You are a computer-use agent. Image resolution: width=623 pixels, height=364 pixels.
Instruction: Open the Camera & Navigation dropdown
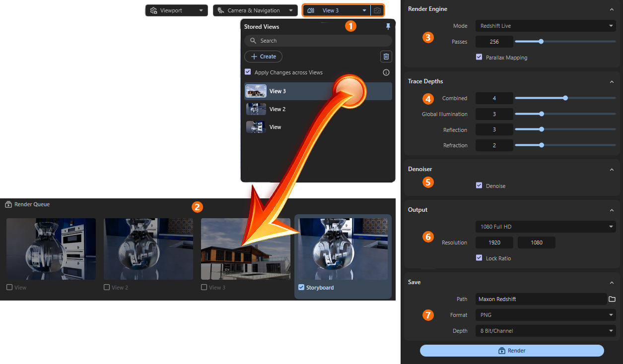pyautogui.click(x=255, y=10)
